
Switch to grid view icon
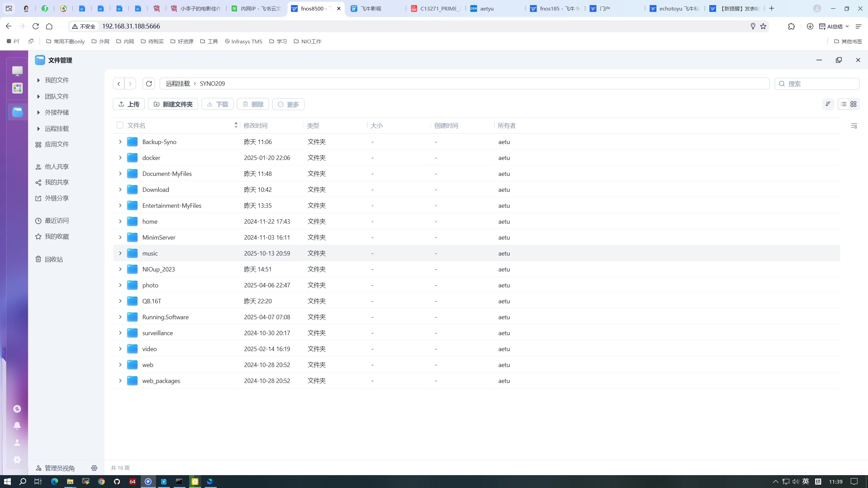click(x=853, y=104)
